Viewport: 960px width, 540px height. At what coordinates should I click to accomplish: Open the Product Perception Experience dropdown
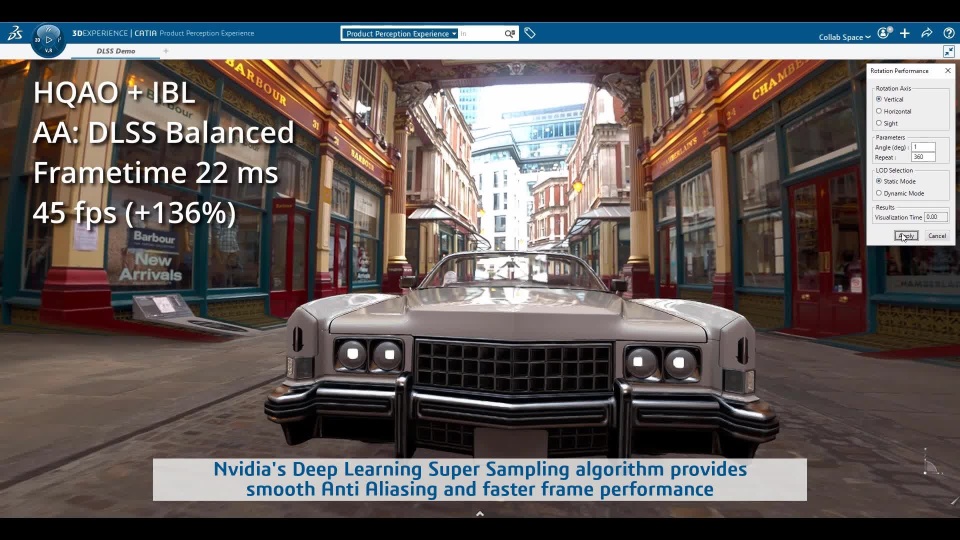click(400, 34)
